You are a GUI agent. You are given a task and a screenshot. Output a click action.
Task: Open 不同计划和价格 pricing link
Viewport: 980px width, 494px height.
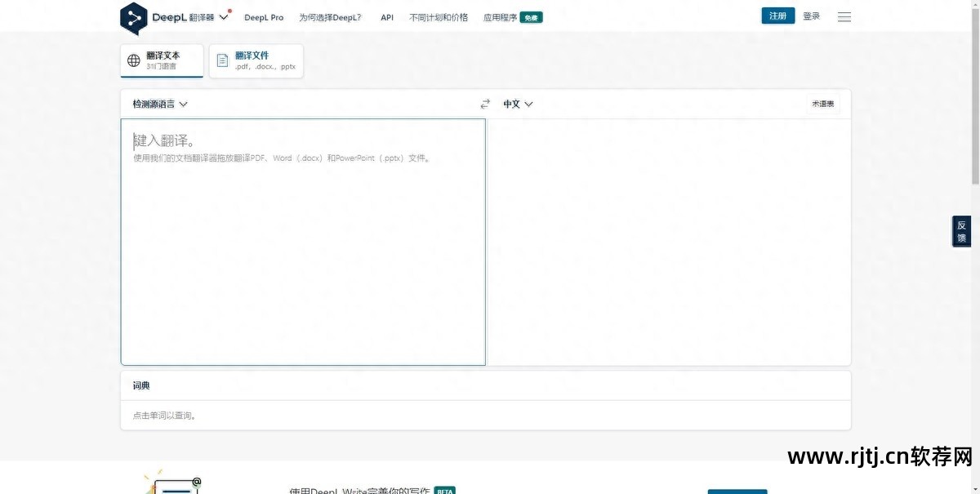pyautogui.click(x=439, y=17)
